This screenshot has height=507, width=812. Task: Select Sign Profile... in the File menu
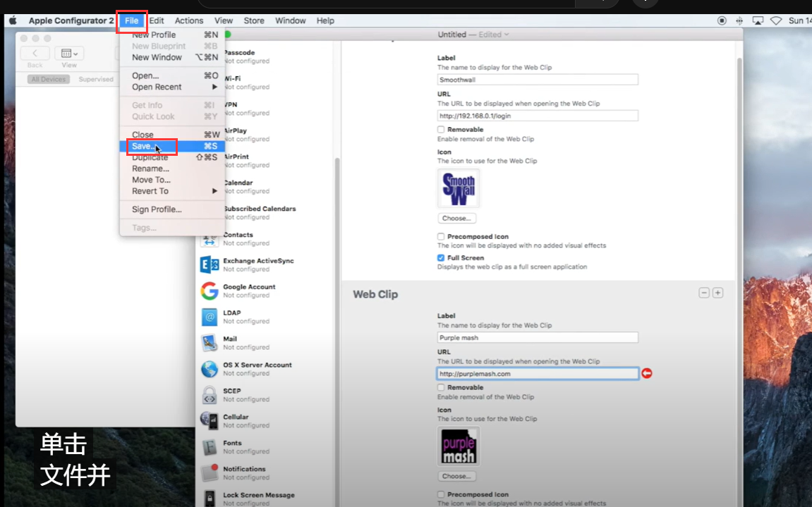172,209
